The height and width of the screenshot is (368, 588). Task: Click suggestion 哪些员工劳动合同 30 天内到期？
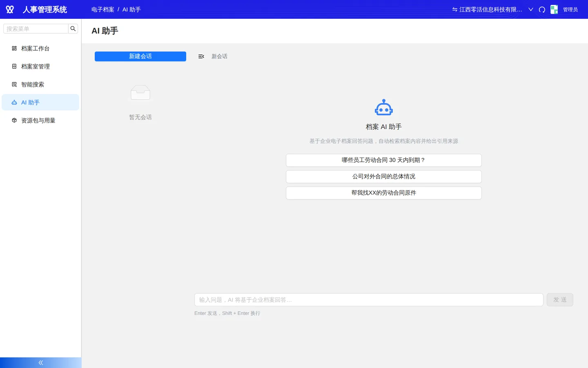(x=384, y=160)
